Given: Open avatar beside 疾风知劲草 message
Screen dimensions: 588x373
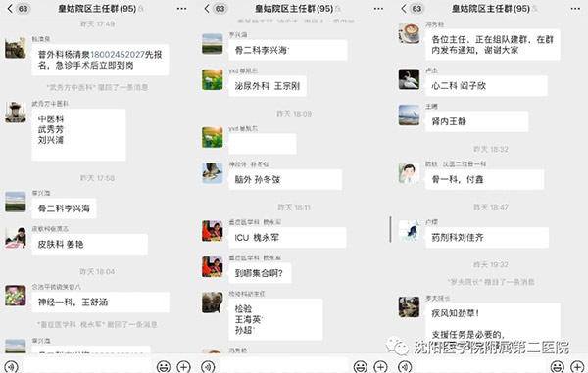Looking at the screenshot, I should [409, 306].
